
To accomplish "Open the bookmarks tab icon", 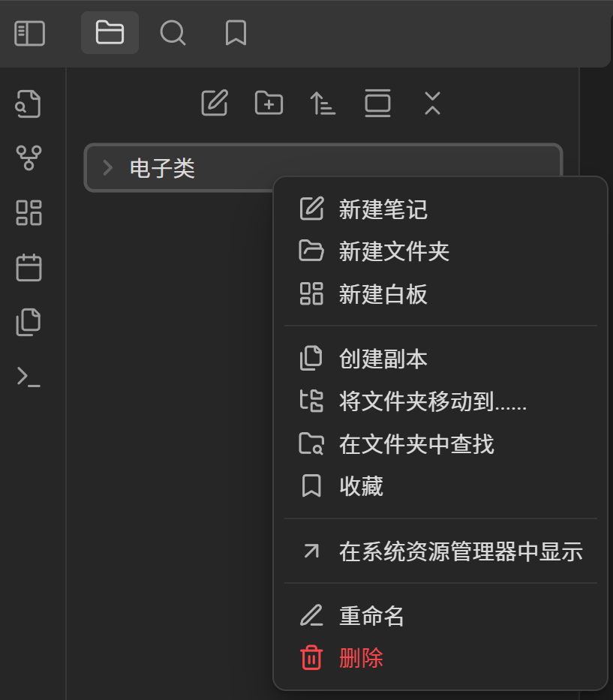I will tap(236, 33).
